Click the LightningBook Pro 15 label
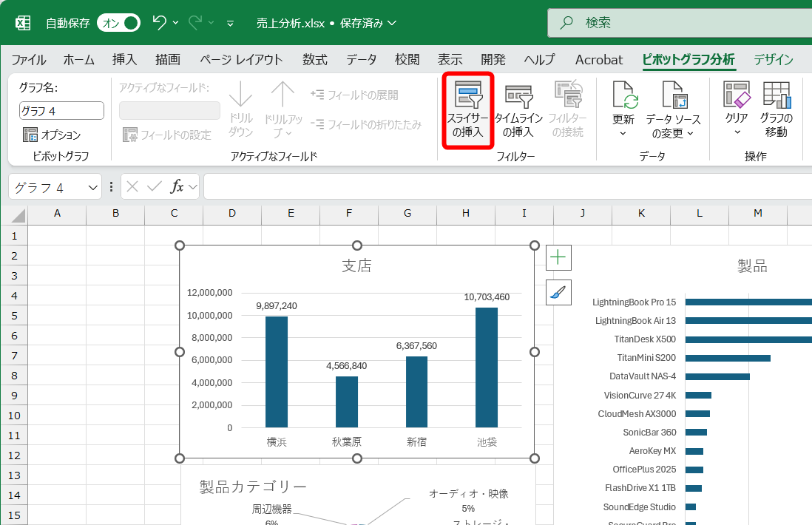Viewport: 812px width, 525px height. [x=634, y=302]
